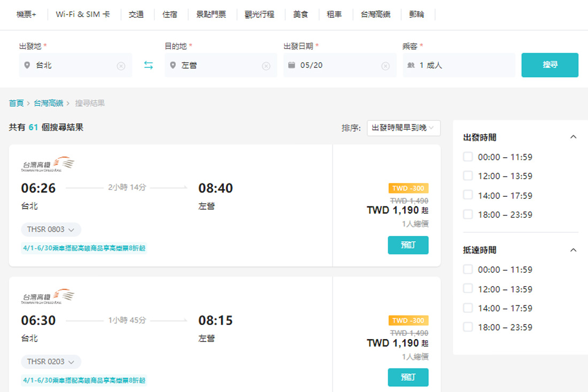Image resolution: width=588 pixels, height=392 pixels.
Task: Click 預訂 for the 06:26 train
Action: 408,245
